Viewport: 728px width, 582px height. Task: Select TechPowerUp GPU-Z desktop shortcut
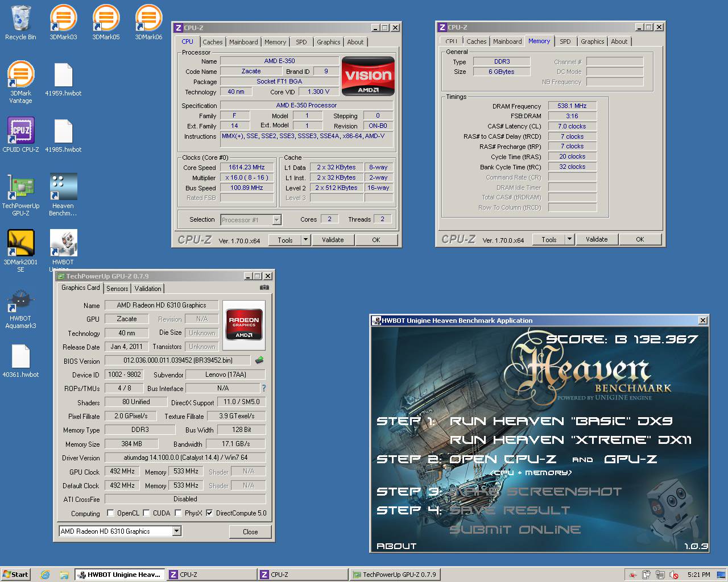(x=20, y=195)
